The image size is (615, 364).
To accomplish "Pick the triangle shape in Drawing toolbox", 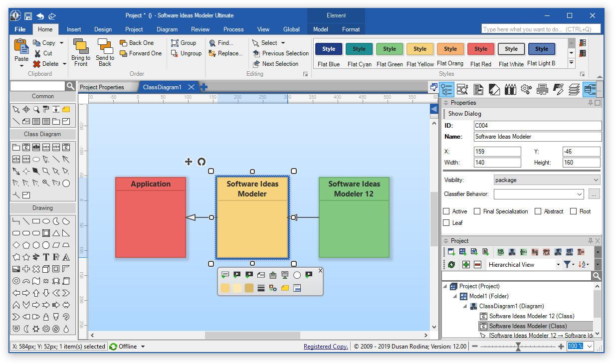I will [x=56, y=233].
